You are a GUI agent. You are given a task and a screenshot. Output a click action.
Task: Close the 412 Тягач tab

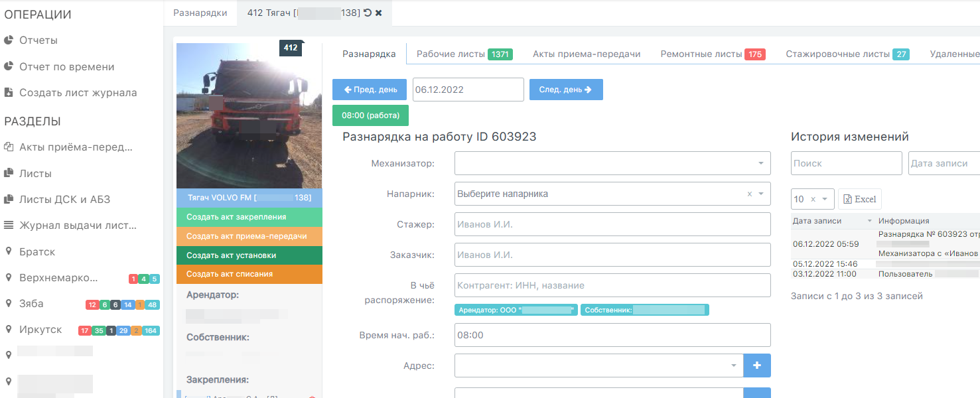pyautogui.click(x=378, y=13)
